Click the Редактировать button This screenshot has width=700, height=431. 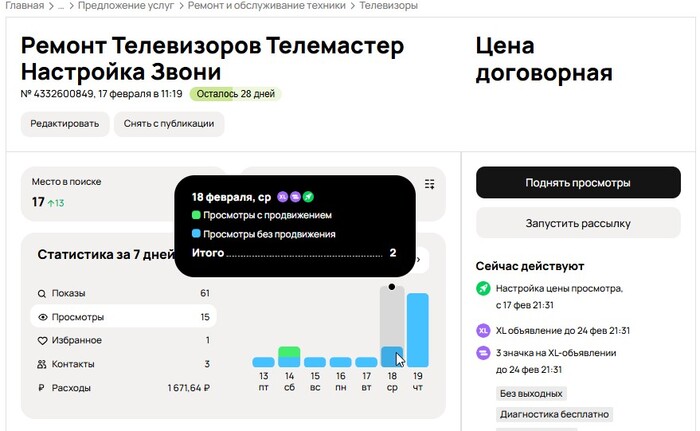[65, 124]
